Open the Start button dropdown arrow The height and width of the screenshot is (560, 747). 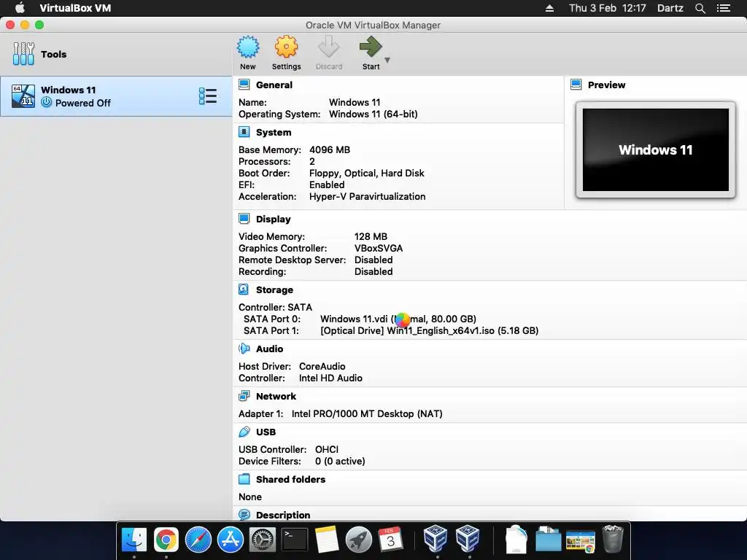(x=387, y=61)
